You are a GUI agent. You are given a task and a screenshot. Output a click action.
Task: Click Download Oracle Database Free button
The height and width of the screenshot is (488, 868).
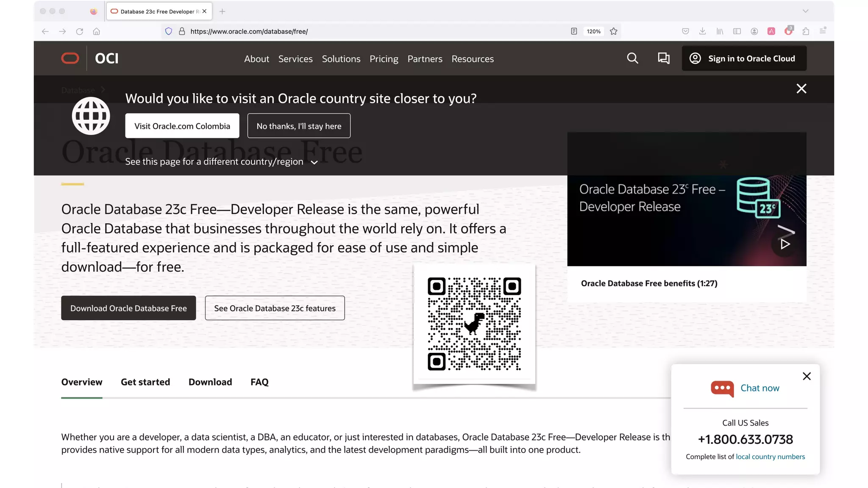pos(128,308)
